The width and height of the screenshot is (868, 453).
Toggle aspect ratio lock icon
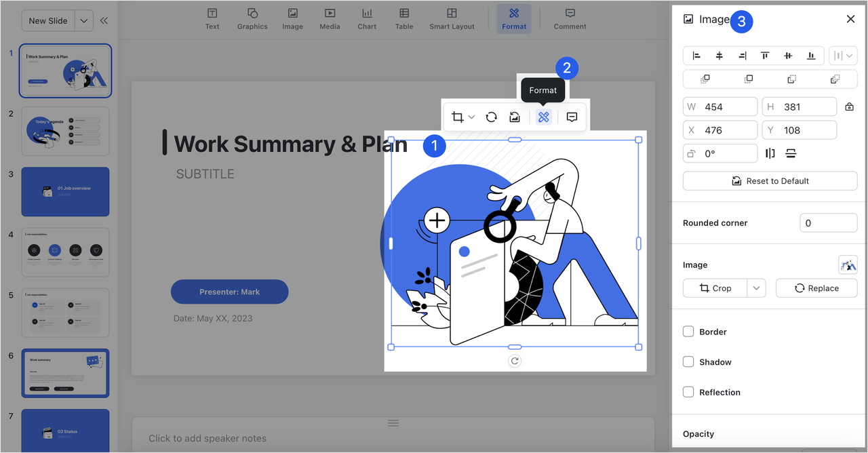click(x=849, y=106)
